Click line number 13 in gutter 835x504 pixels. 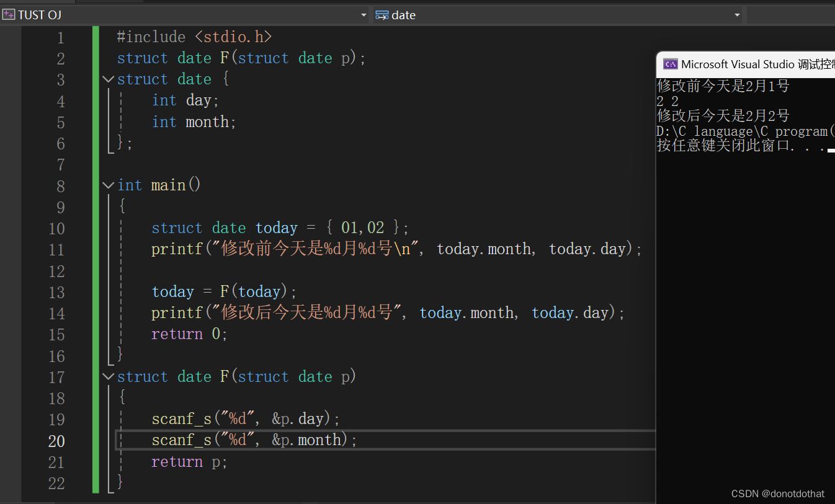pos(56,293)
